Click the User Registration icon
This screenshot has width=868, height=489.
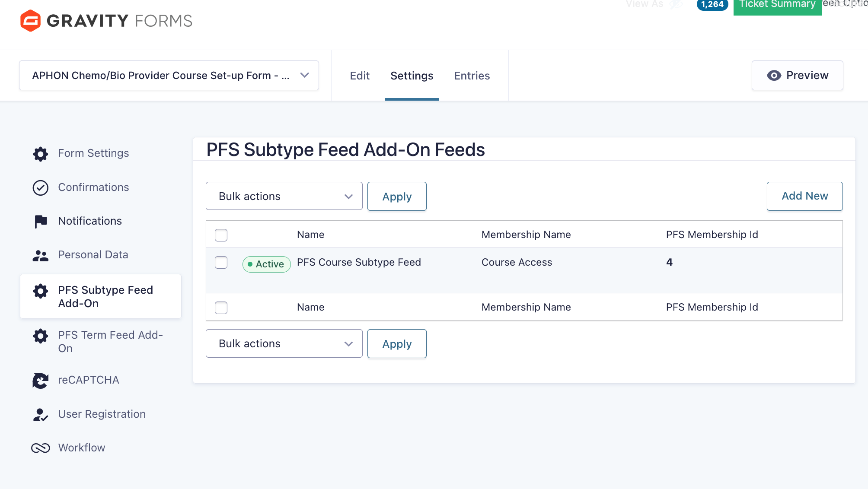point(40,415)
